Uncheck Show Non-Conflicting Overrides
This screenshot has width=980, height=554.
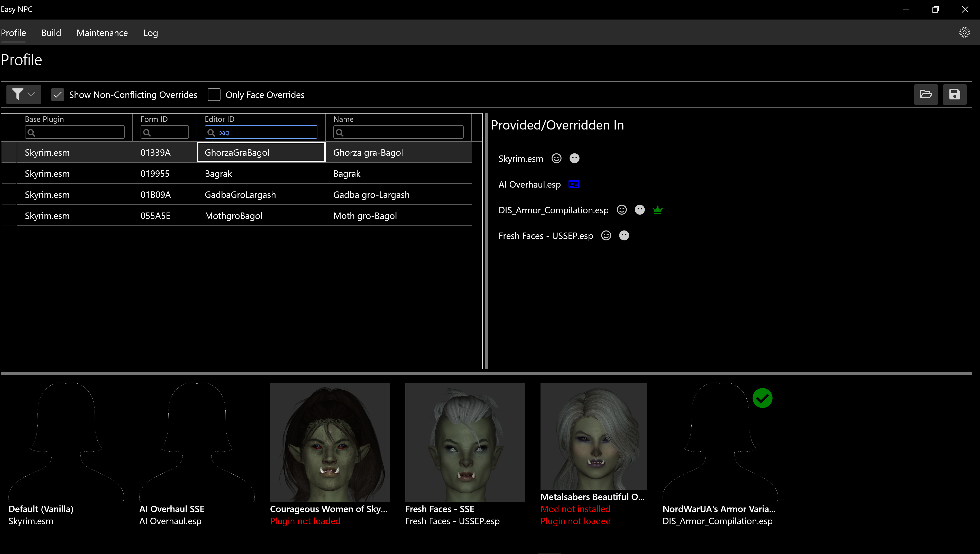click(58, 95)
